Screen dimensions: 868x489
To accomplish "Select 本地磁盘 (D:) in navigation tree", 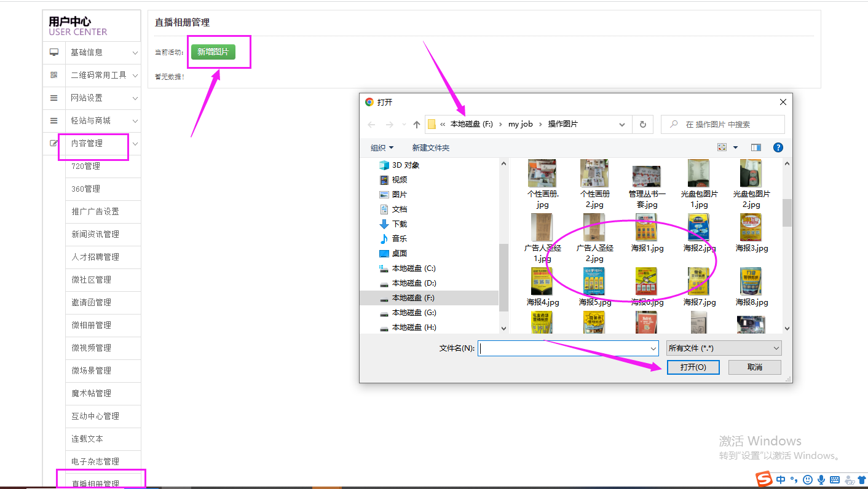I will point(414,283).
